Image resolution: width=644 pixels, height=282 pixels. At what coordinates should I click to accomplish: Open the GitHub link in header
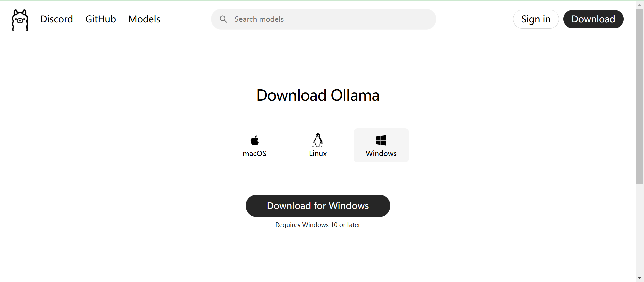click(x=101, y=19)
